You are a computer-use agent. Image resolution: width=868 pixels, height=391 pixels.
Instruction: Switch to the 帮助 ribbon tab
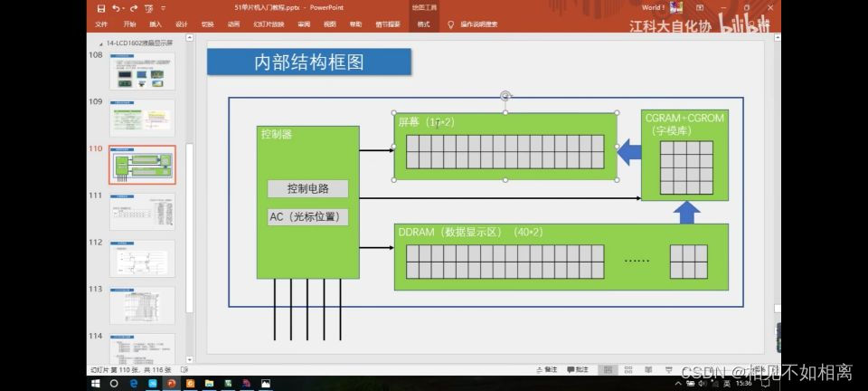355,24
